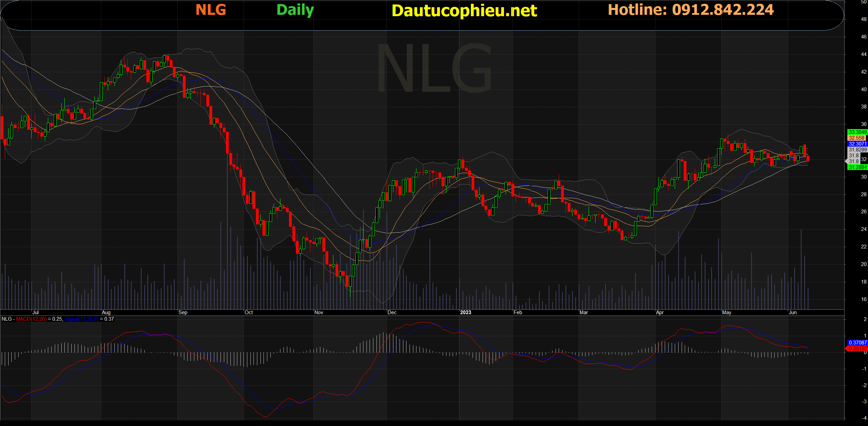Click the Jul month marker on time axis
This screenshot has width=868, height=426.
pos(35,312)
